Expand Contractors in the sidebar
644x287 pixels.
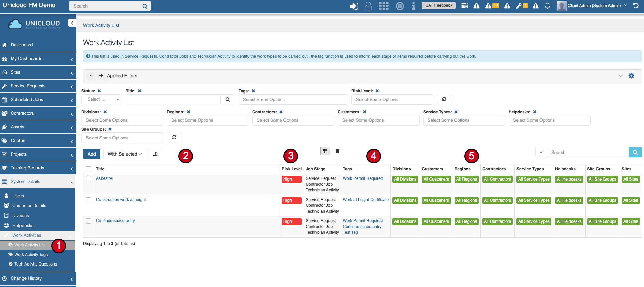coord(38,113)
